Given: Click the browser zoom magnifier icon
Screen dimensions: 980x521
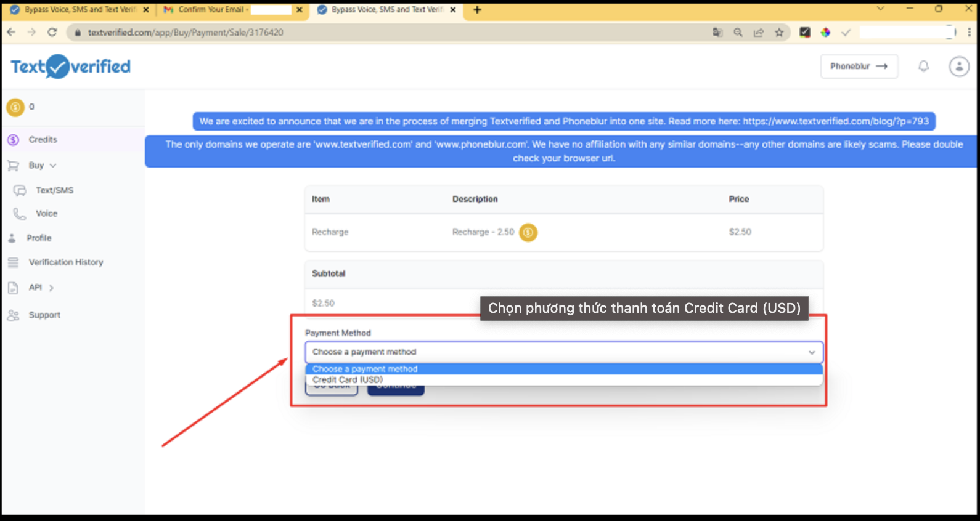Looking at the screenshot, I should coord(738,33).
